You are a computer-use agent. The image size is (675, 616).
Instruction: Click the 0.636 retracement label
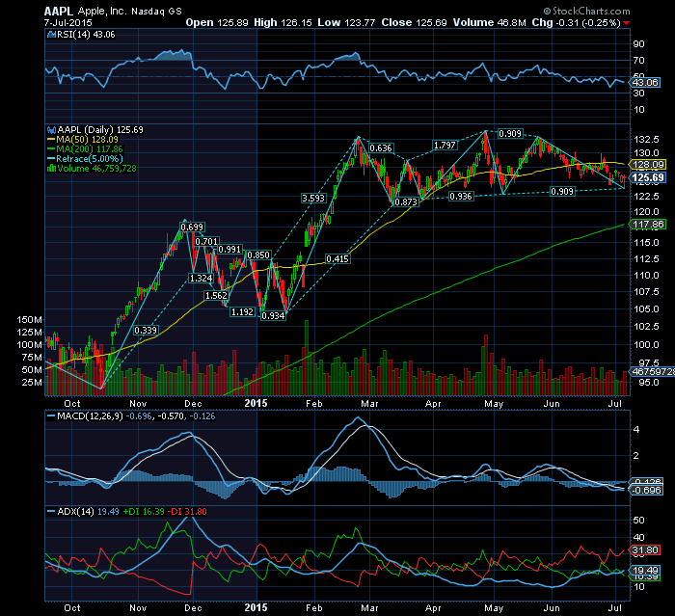point(381,148)
